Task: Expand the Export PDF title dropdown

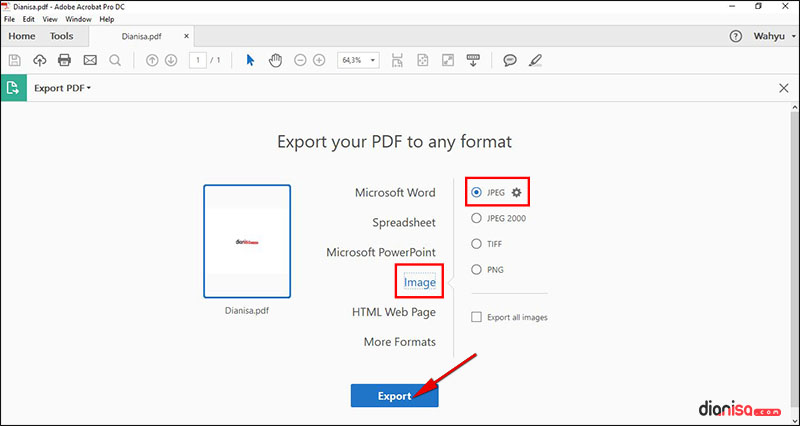Action: click(62, 88)
